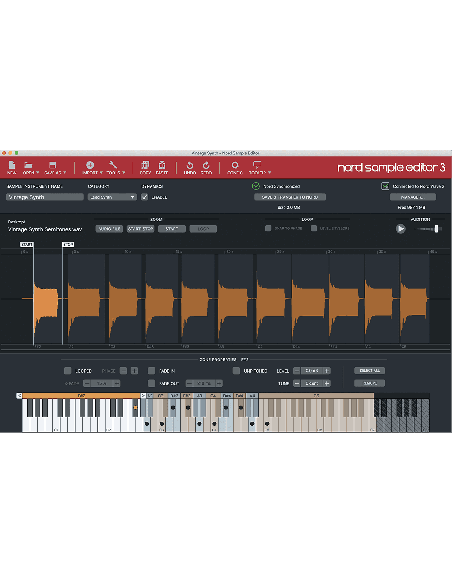Expand the Import menu arrow
The image size is (452, 584).
tap(101, 172)
